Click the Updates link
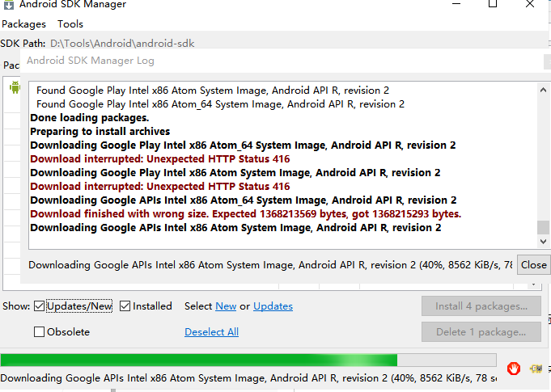This screenshot has width=551, height=392. (273, 306)
